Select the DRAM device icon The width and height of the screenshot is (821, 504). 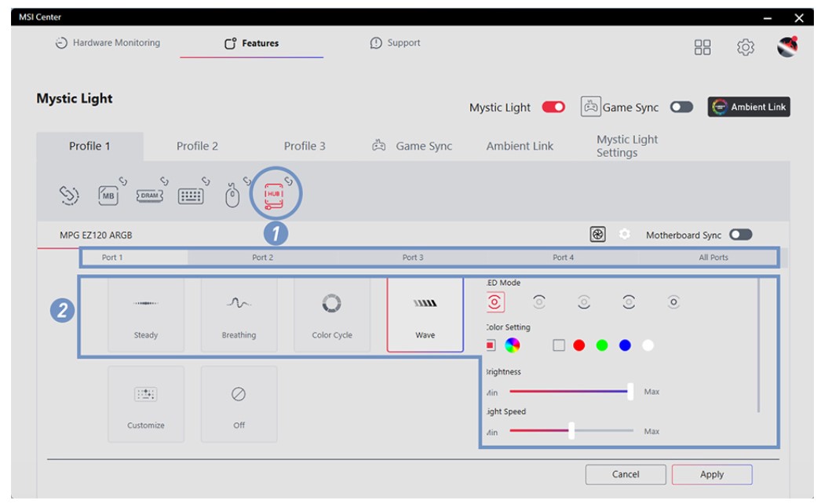tap(150, 195)
